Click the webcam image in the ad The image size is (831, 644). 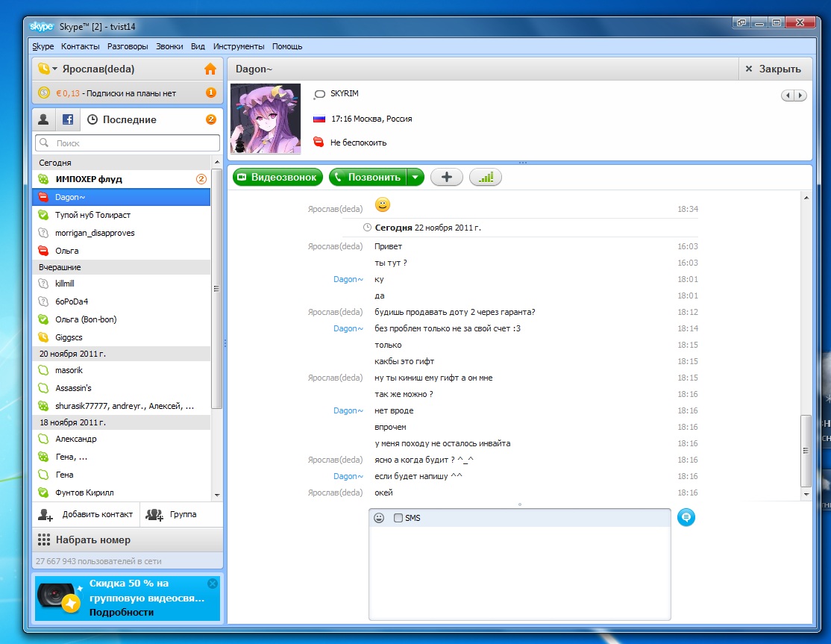point(60,597)
